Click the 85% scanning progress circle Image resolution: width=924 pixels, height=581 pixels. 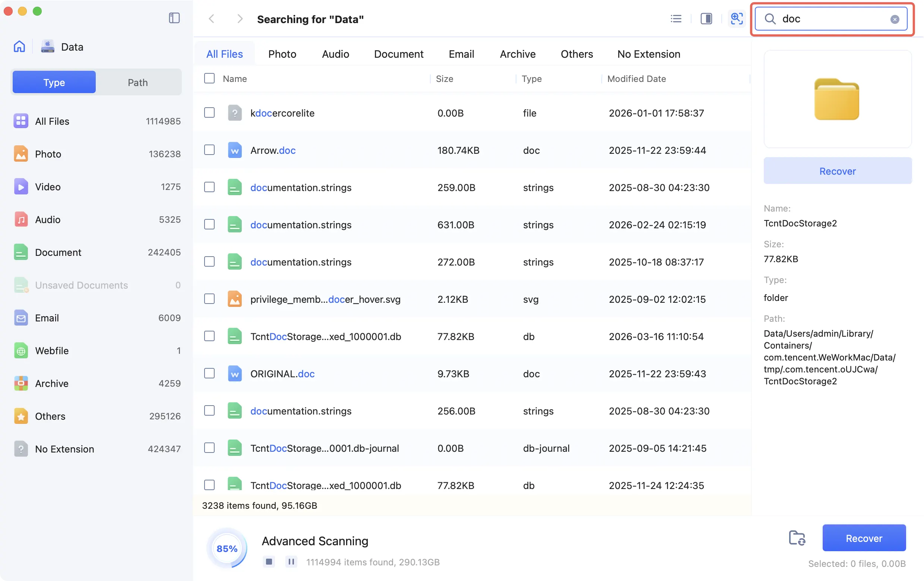(x=227, y=548)
